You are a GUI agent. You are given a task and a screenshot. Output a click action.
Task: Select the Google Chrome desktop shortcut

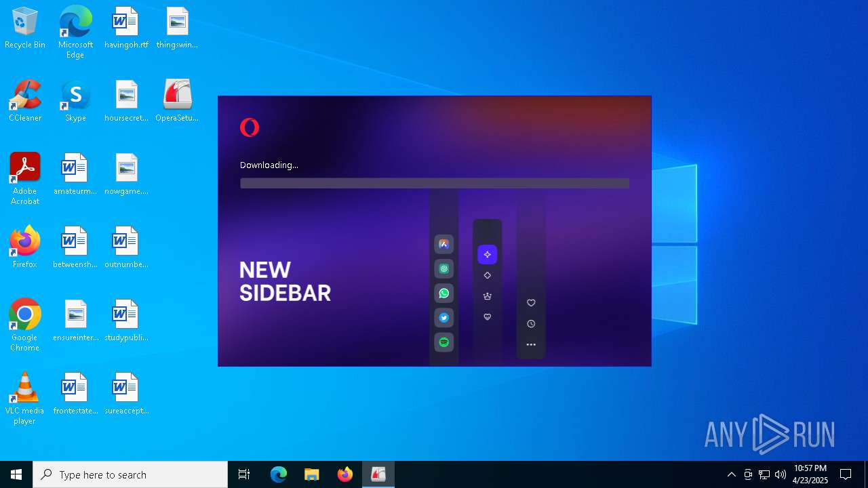tap(25, 325)
